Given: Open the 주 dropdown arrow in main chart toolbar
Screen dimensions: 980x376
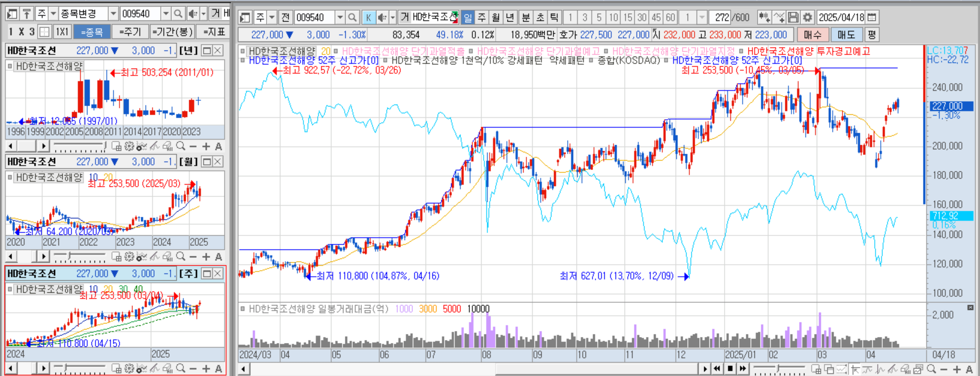Looking at the screenshot, I should point(272,18).
